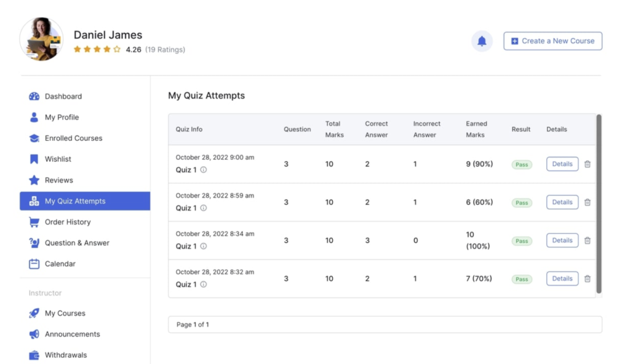Open the My Profile page
630x364 pixels.
(62, 117)
